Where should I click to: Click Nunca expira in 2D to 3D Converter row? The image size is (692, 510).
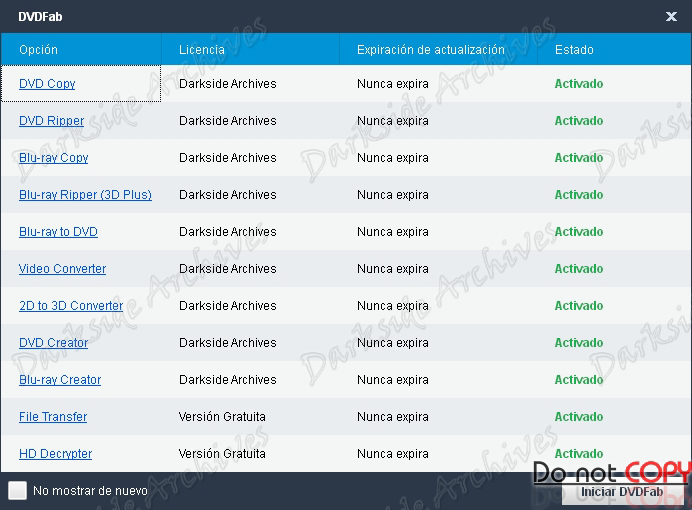point(393,306)
